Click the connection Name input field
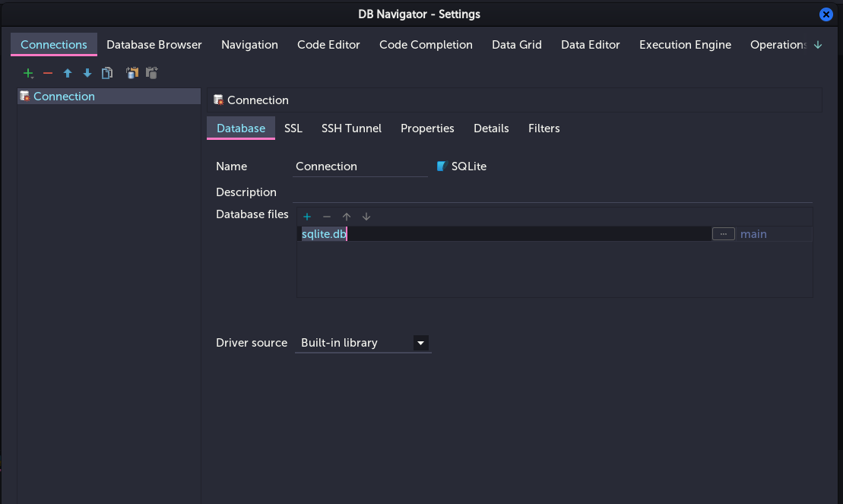This screenshot has height=504, width=843. [x=360, y=166]
